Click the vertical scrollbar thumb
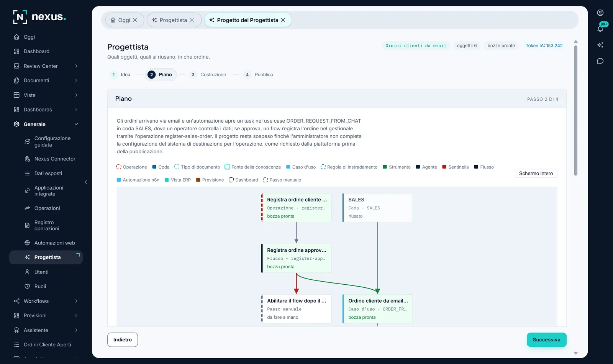The width and height of the screenshot is (613, 364). click(575, 110)
